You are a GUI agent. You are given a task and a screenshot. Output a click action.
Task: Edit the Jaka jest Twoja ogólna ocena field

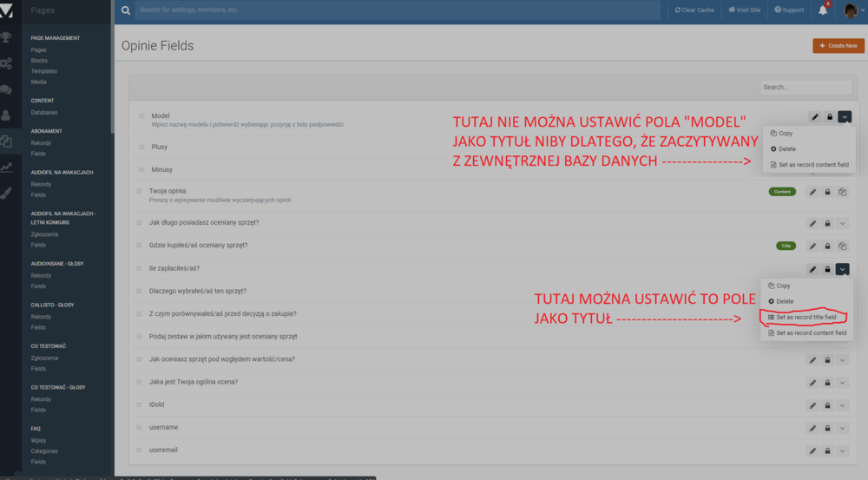(x=812, y=383)
